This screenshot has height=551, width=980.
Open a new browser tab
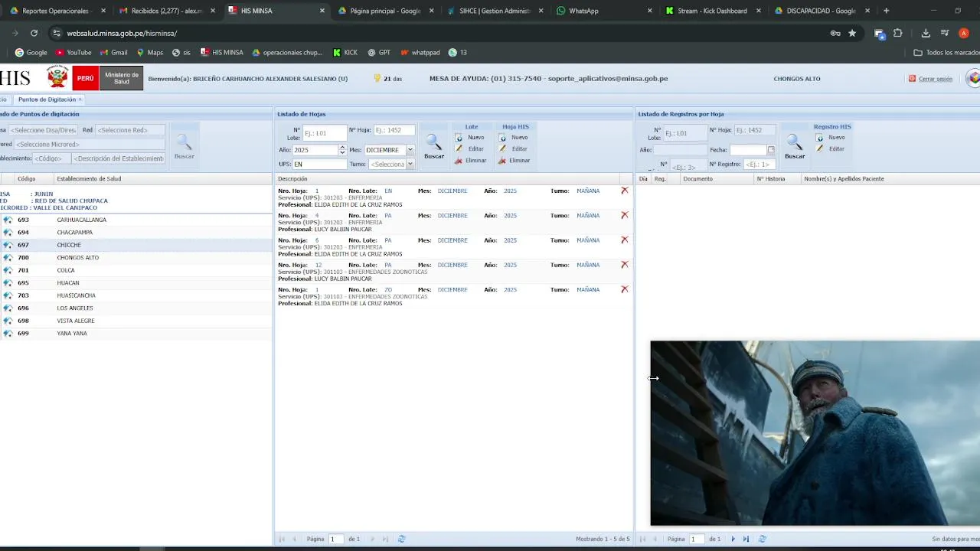tap(887, 11)
